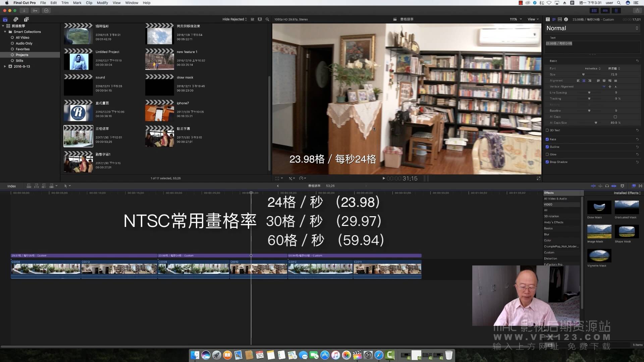Screen dimensions: 644x362
Task: Select the Audio Only smart collection
Action: [x=24, y=44]
